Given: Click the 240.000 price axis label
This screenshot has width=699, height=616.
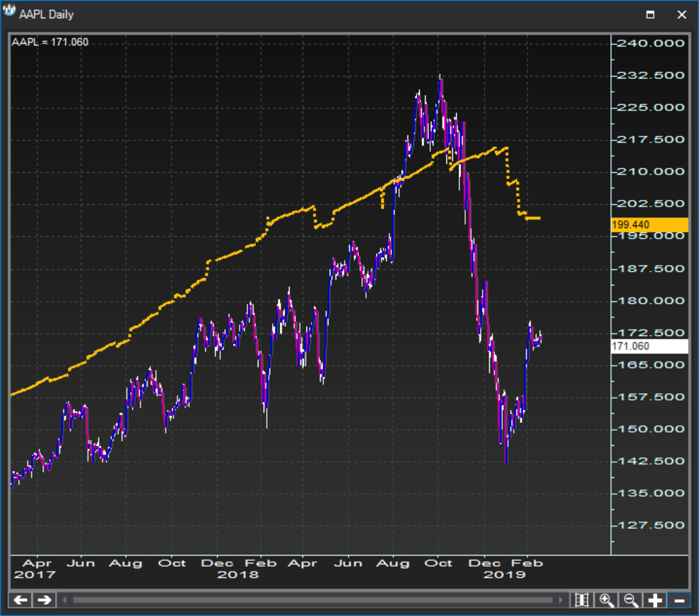Looking at the screenshot, I should point(650,43).
